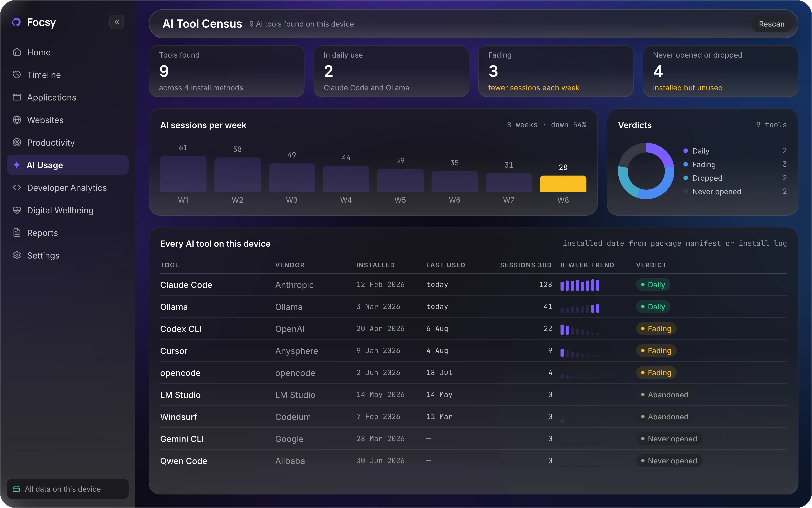Click the teal Dropped legend dot
This screenshot has width=812, height=508.
686,178
